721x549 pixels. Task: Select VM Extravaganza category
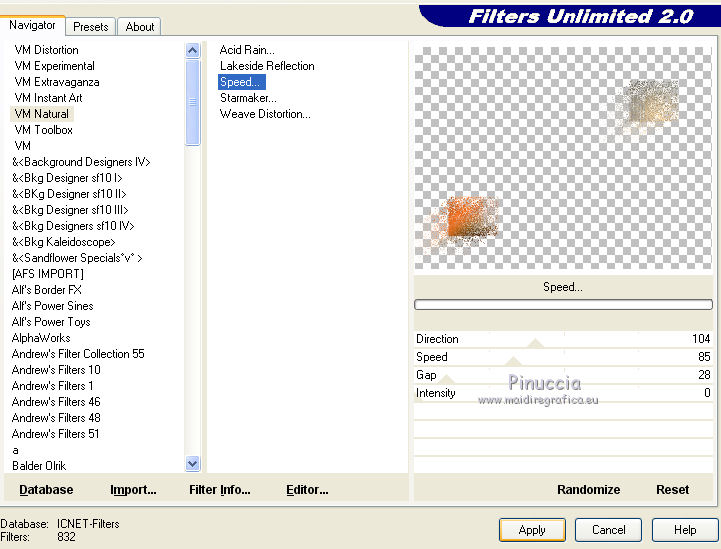pyautogui.click(x=57, y=82)
